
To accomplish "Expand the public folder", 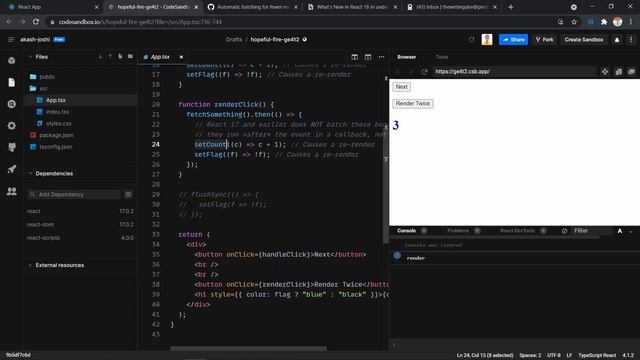I will coord(47,77).
